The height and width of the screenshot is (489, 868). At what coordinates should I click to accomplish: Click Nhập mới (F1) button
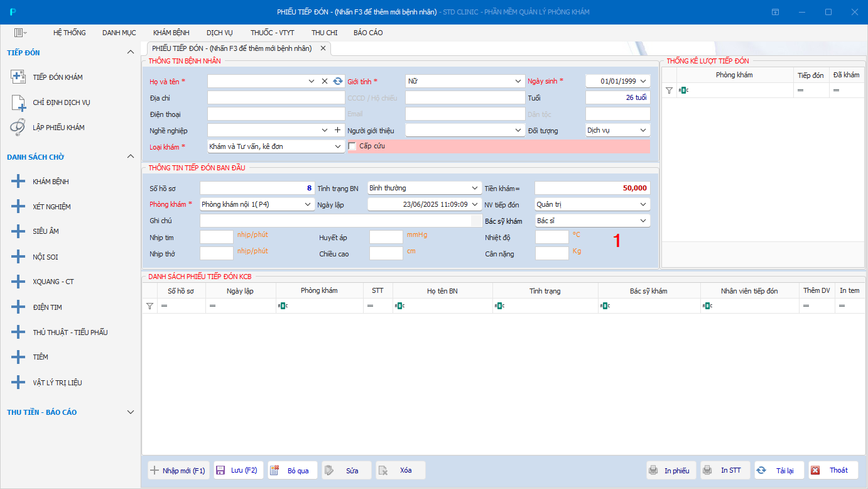click(178, 470)
